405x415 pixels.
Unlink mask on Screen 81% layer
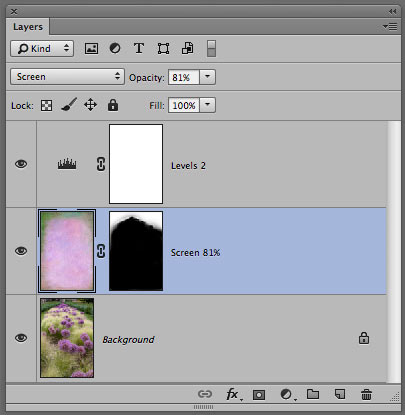[101, 251]
